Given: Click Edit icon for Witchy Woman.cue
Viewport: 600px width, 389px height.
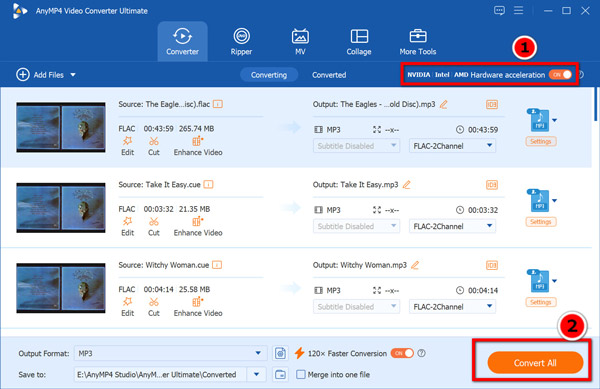Looking at the screenshot, I should (x=127, y=306).
